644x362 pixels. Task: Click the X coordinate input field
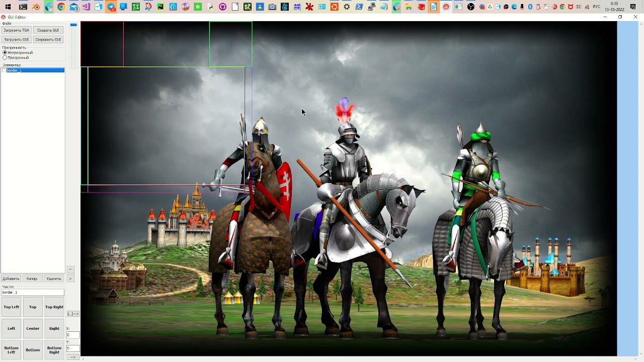tap(73, 335)
